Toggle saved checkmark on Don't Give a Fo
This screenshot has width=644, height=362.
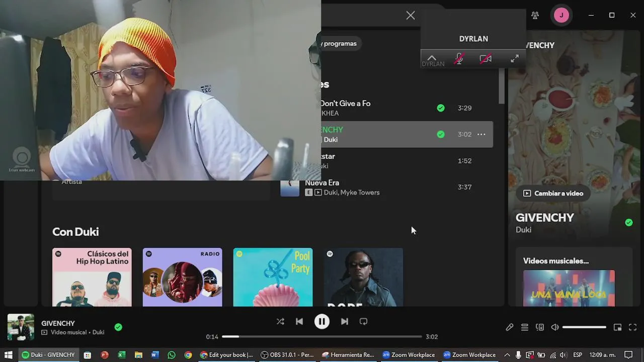pyautogui.click(x=441, y=108)
